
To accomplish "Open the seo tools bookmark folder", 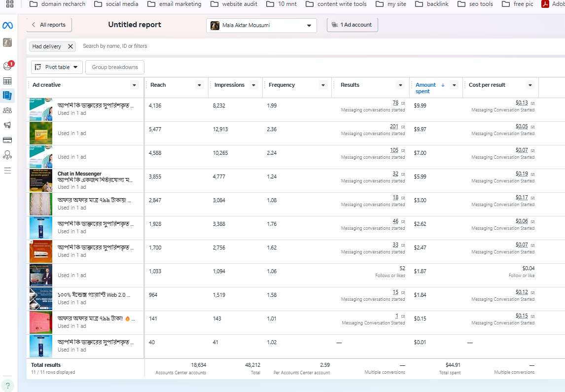I will click(x=475, y=4).
